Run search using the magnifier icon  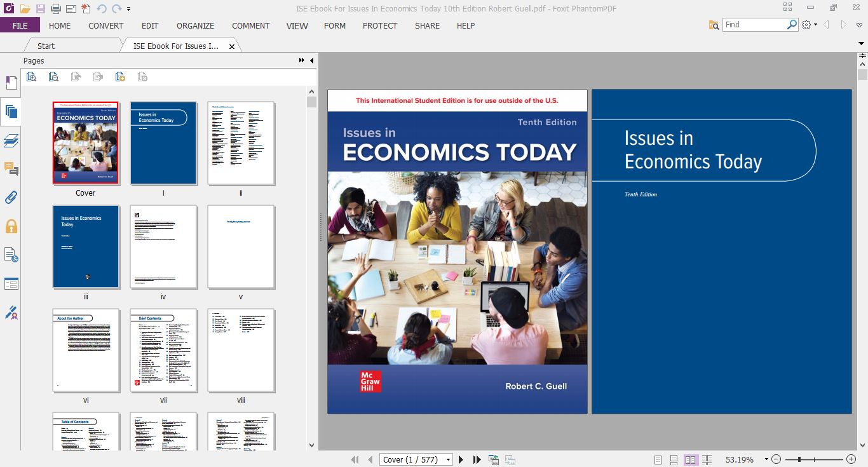(x=792, y=25)
